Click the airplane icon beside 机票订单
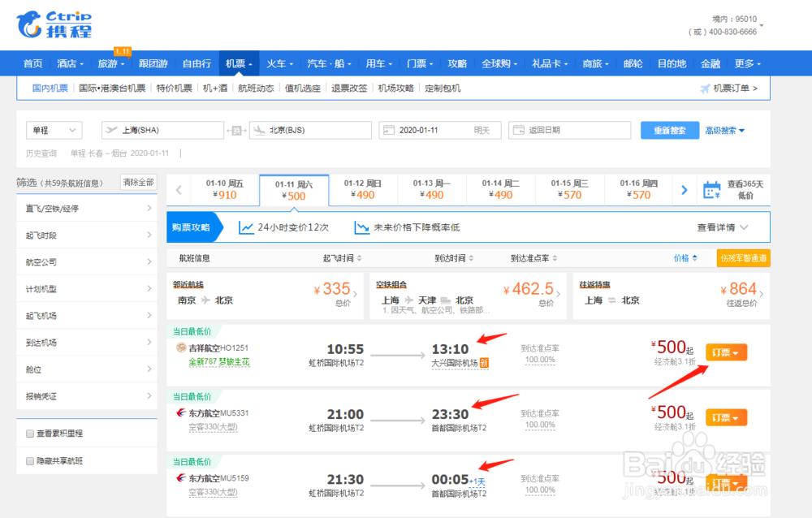 coord(705,88)
